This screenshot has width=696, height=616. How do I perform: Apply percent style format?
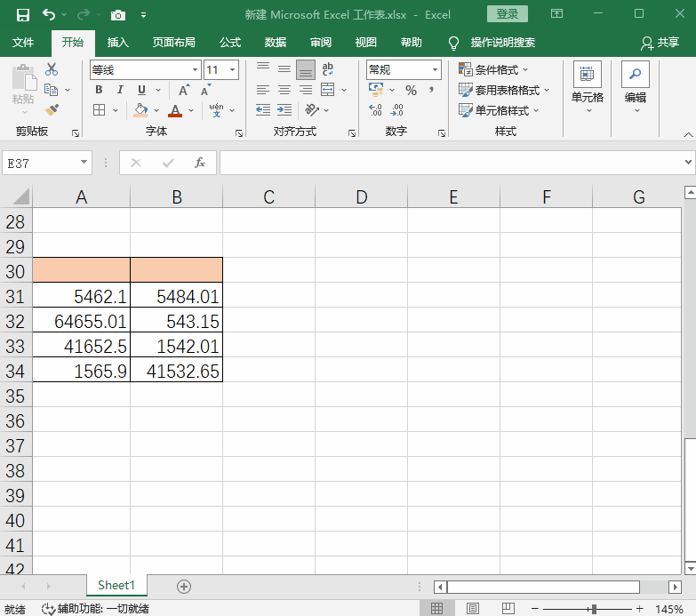click(411, 90)
